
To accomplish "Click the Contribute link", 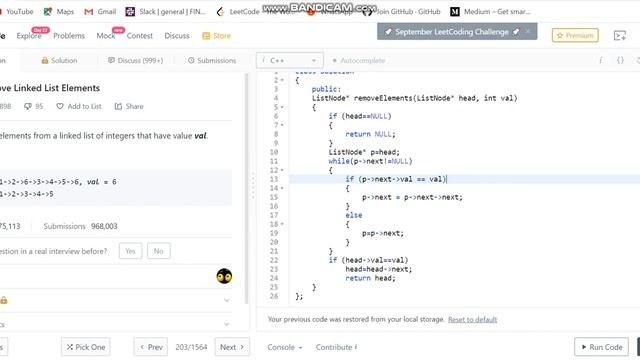I will click(336, 347).
